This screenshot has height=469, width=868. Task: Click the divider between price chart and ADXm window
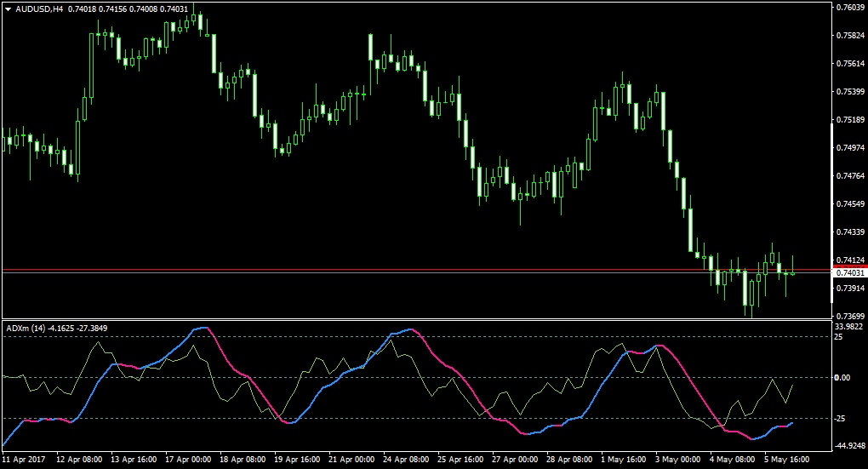417,319
